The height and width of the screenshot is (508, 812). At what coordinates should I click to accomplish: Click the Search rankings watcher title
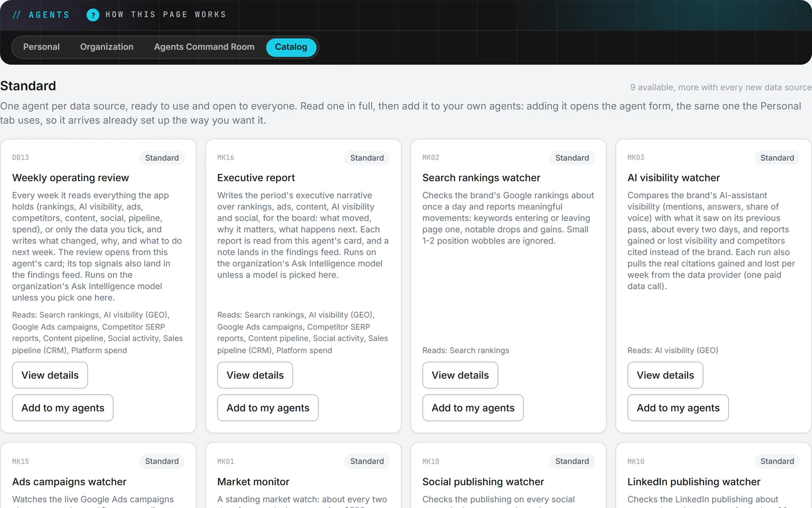coord(481,178)
